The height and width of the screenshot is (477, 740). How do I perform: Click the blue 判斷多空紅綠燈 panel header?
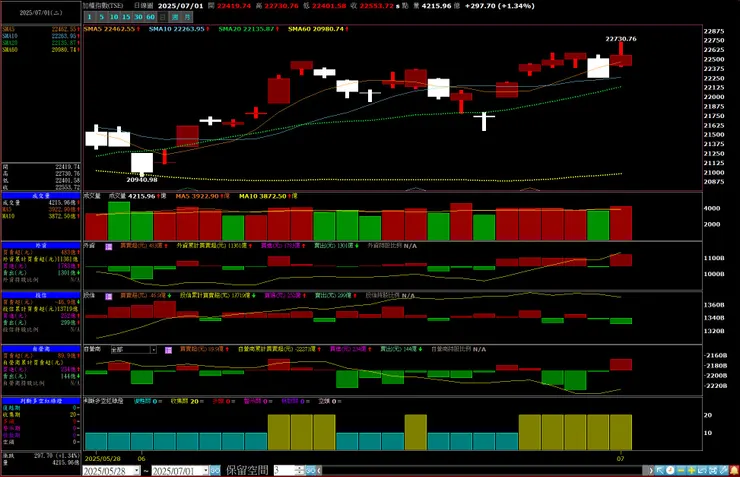[41, 401]
